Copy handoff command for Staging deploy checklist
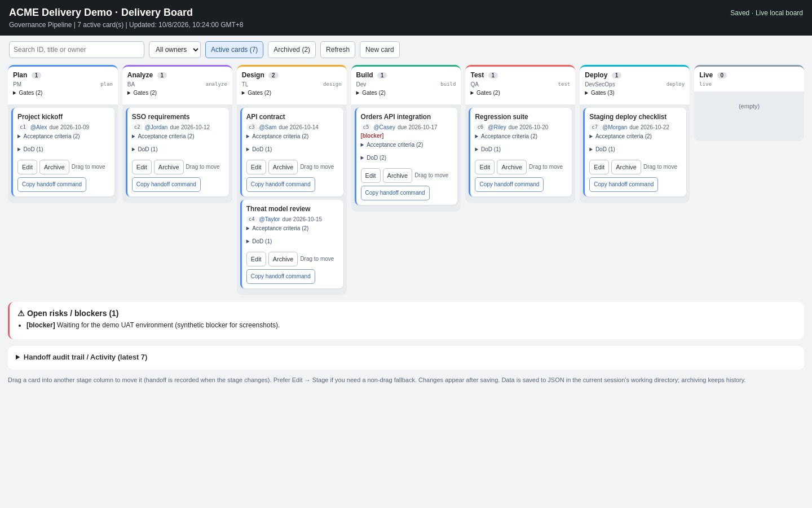The width and height of the screenshot is (812, 508). point(624,185)
